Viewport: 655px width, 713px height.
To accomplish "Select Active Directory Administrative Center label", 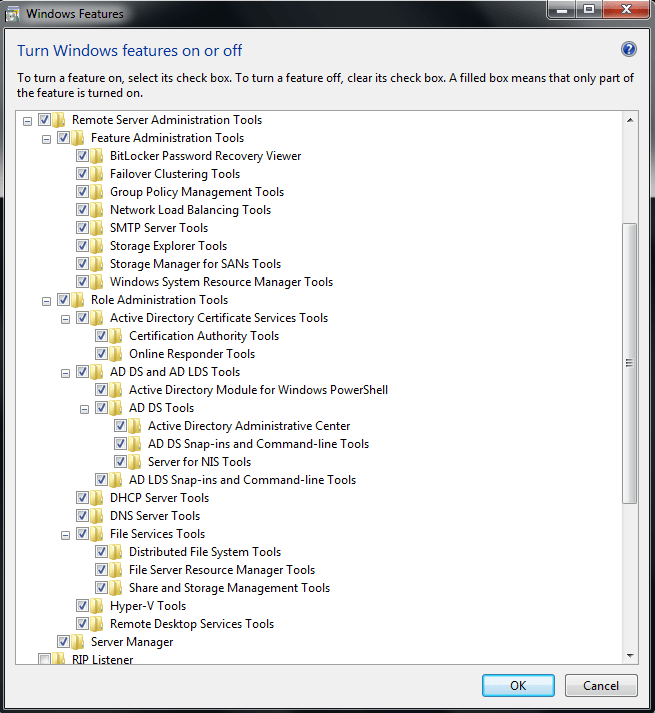I will click(x=249, y=426).
